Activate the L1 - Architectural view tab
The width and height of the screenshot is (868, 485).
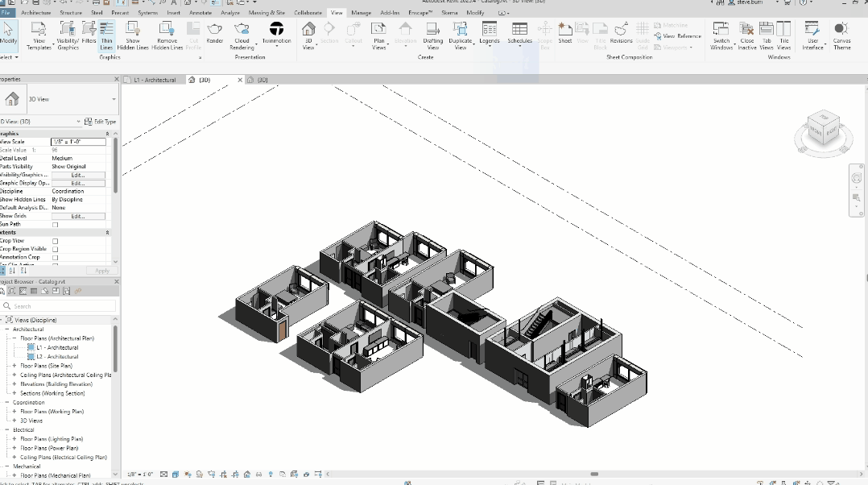(155, 80)
